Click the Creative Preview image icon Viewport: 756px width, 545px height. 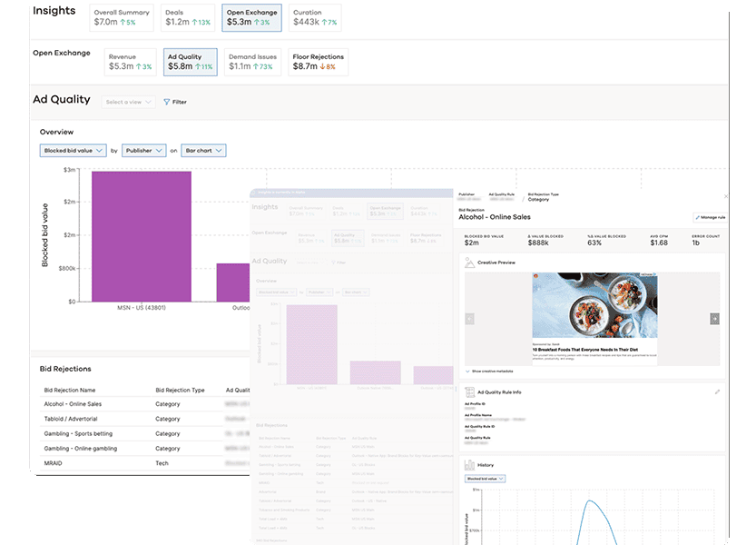470,262
